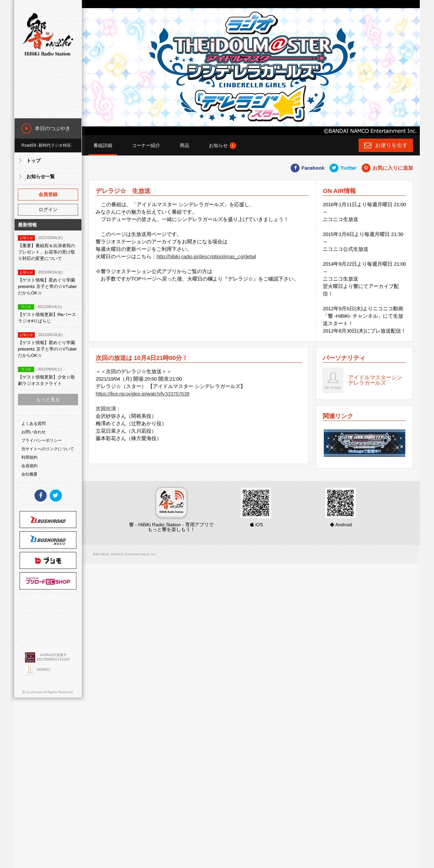Screen dimensions: 434x868
Task: Click the お知らせ notification badge
Action: click(x=233, y=146)
